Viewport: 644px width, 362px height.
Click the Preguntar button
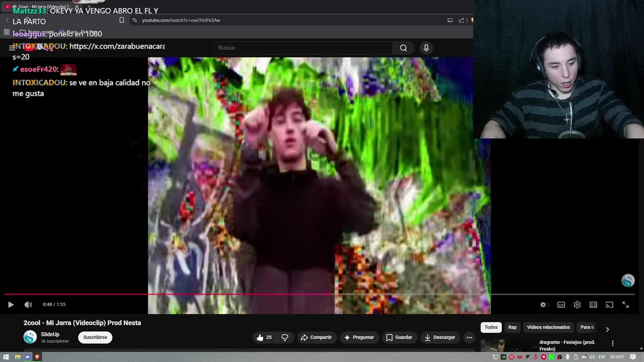(359, 337)
